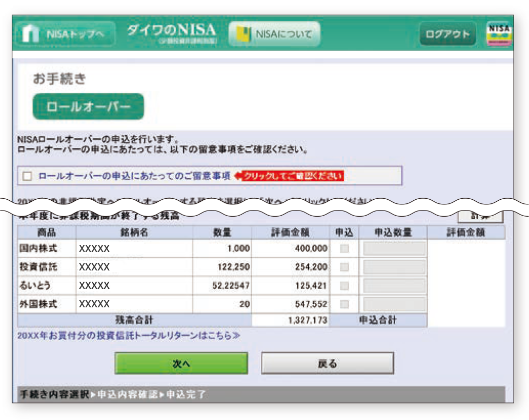Click the 商品 column header
The width and height of the screenshot is (529, 420).
pyautogui.click(x=47, y=233)
